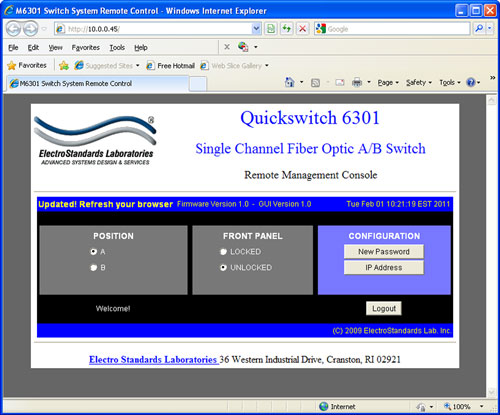Stop loading with the red X icon

point(302,29)
